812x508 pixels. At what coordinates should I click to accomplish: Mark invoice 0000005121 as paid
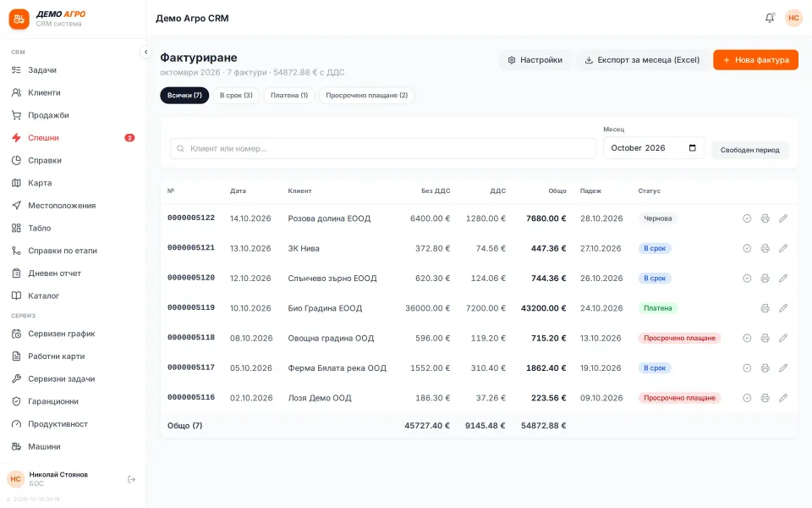point(747,248)
